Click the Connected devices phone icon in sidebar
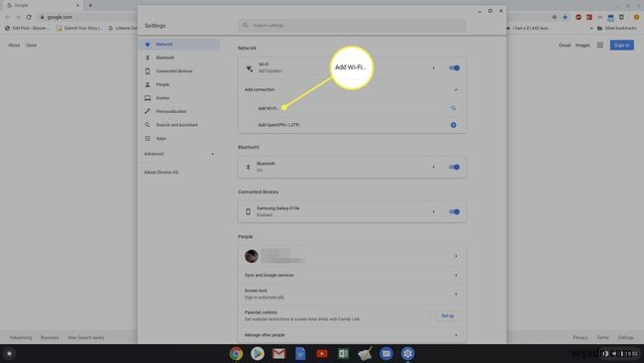This screenshot has width=644, height=363. [x=148, y=71]
